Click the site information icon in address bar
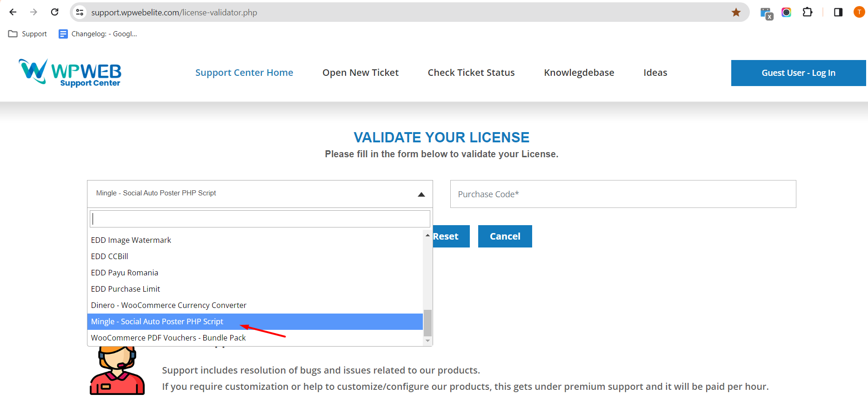Image resolution: width=868 pixels, height=401 pixels. click(x=80, y=12)
